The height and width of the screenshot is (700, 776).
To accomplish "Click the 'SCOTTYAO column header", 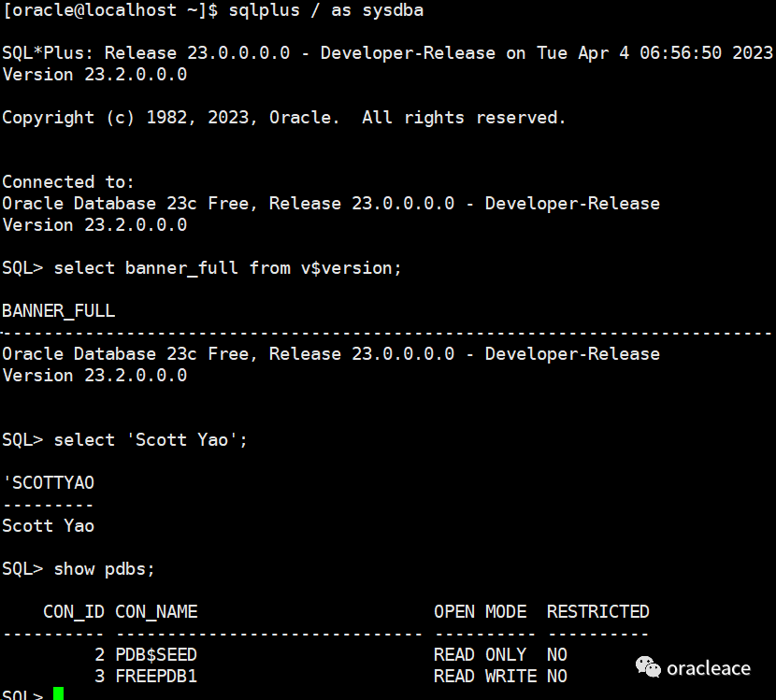I will pyautogui.click(x=49, y=483).
